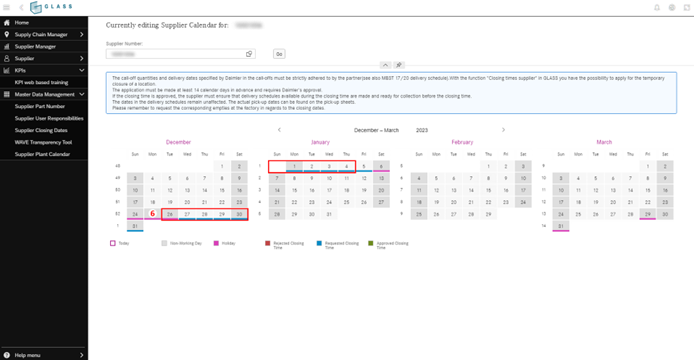Click the fullscreen icon at top right

tap(687, 8)
